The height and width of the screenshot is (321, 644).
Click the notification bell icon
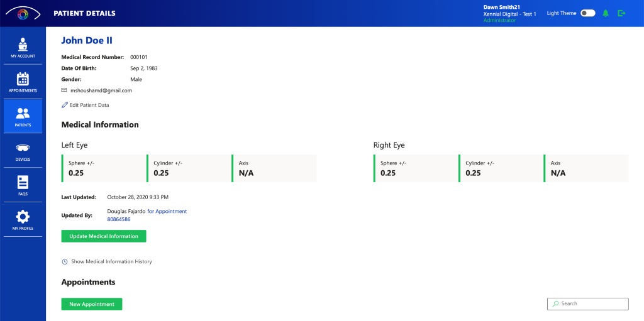click(606, 13)
